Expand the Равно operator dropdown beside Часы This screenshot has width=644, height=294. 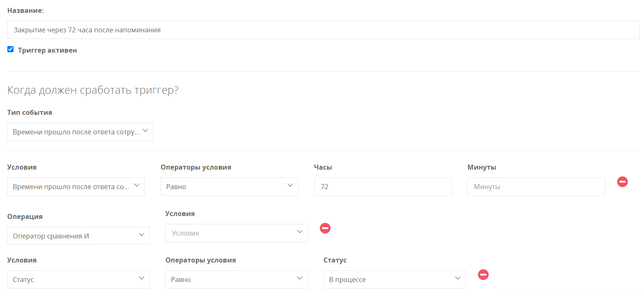pyautogui.click(x=229, y=187)
